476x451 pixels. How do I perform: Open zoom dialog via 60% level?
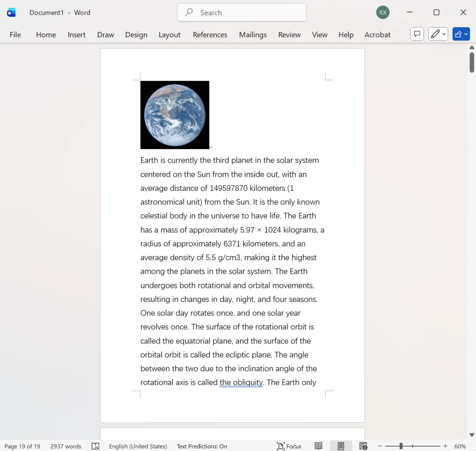tap(460, 446)
